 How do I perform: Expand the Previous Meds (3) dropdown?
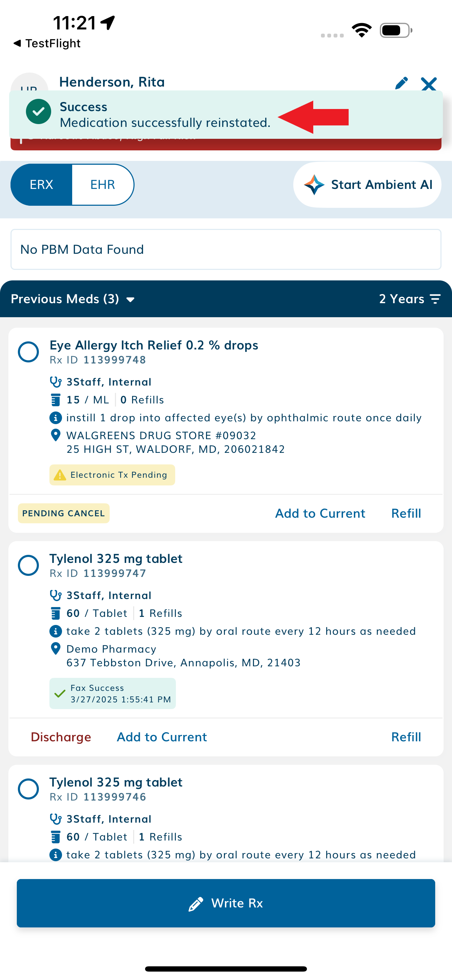tap(73, 299)
